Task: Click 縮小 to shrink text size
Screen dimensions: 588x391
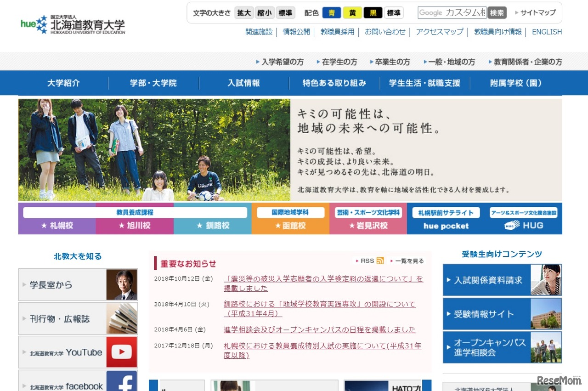Action: point(265,13)
